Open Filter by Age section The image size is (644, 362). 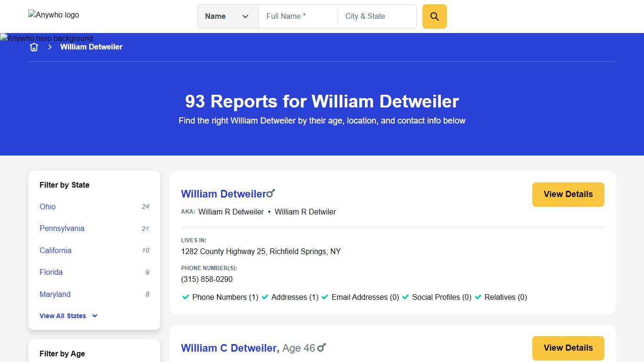click(x=62, y=354)
